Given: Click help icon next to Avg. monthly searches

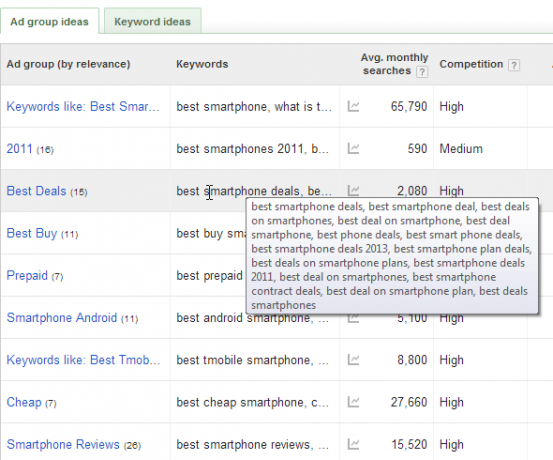Looking at the screenshot, I should click(x=422, y=72).
